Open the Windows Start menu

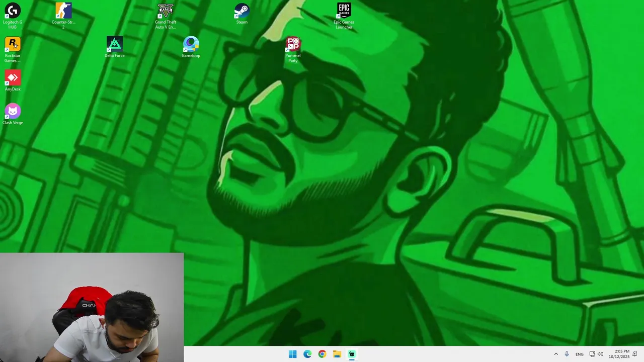(293, 354)
